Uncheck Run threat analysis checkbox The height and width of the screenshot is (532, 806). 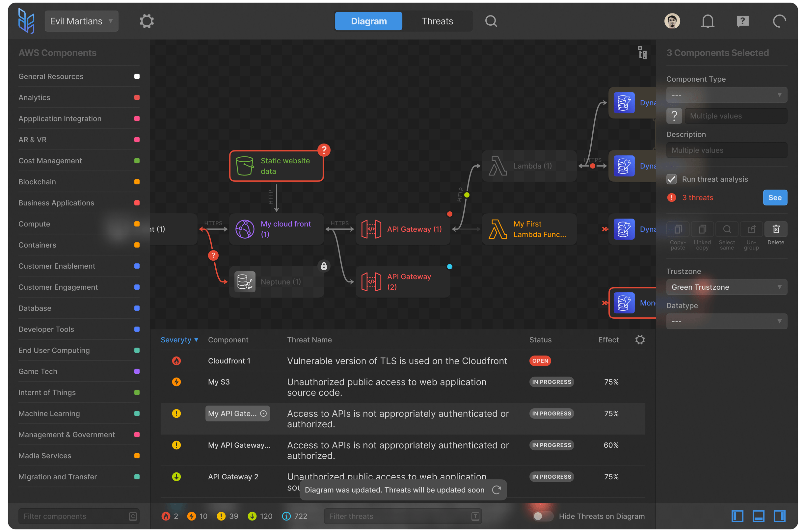(x=671, y=179)
